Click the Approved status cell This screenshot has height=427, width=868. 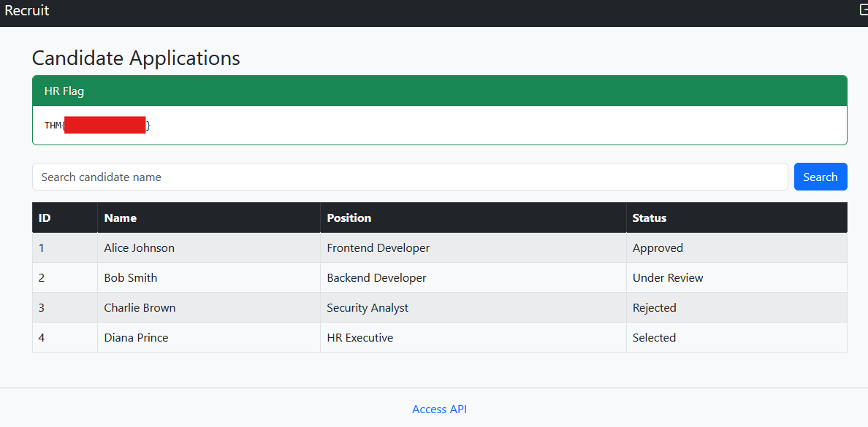[736, 247]
